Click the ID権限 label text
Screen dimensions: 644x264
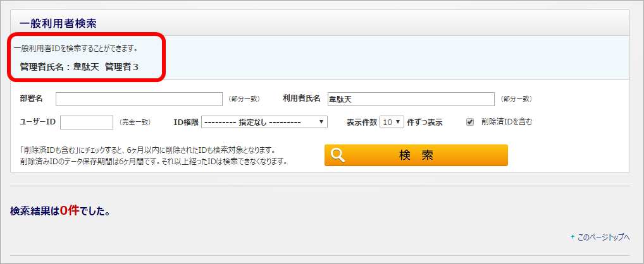tap(186, 122)
